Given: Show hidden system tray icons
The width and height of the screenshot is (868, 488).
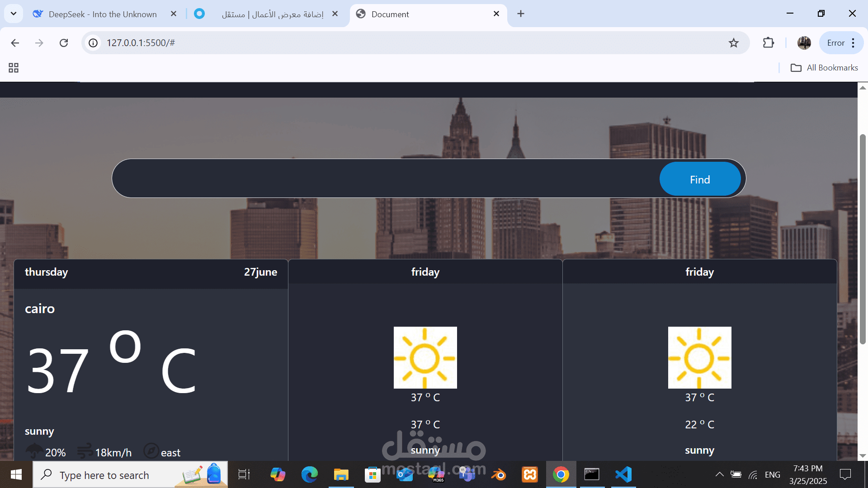Looking at the screenshot, I should (x=719, y=474).
